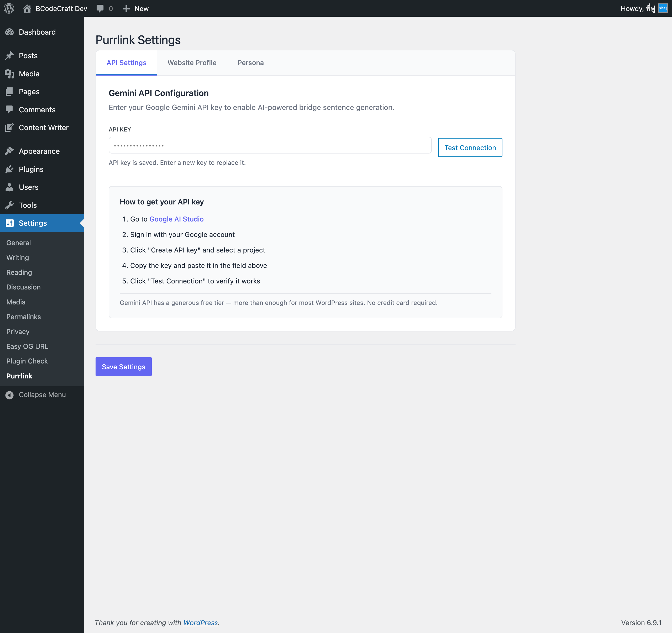The width and height of the screenshot is (672, 633).
Task: Click the Test Connection button
Action: [470, 147]
